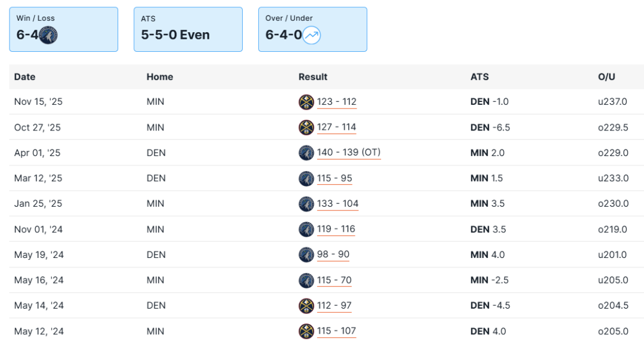Click the O/U column header
644x342 pixels.
coord(606,77)
